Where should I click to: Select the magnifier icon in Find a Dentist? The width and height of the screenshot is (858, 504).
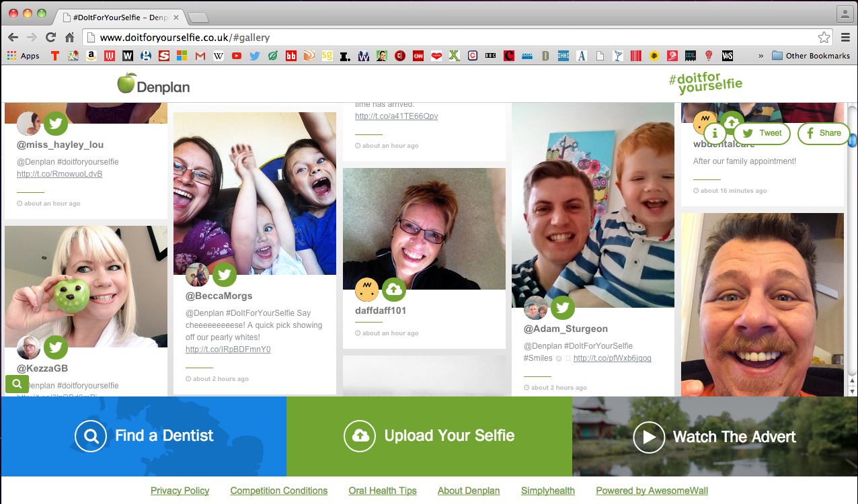(91, 437)
